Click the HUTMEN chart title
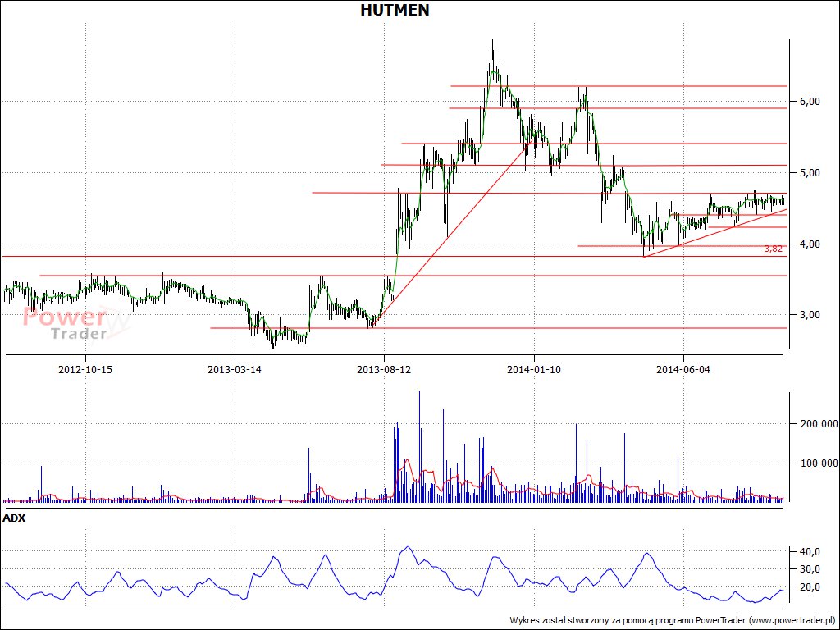 tap(395, 10)
